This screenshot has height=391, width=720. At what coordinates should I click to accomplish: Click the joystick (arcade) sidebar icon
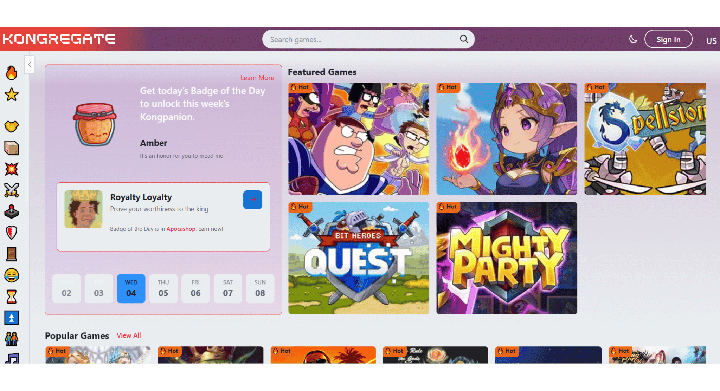pos(11,212)
